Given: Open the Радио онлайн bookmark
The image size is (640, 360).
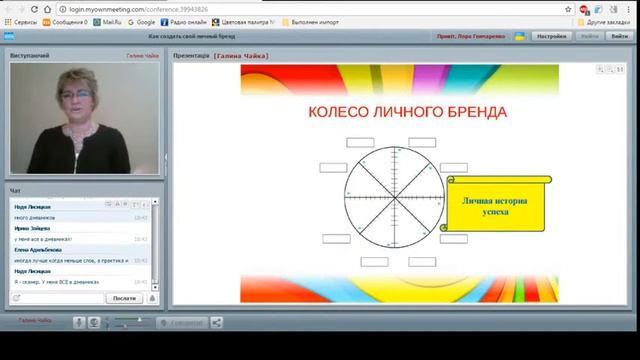Looking at the screenshot, I should (x=184, y=22).
